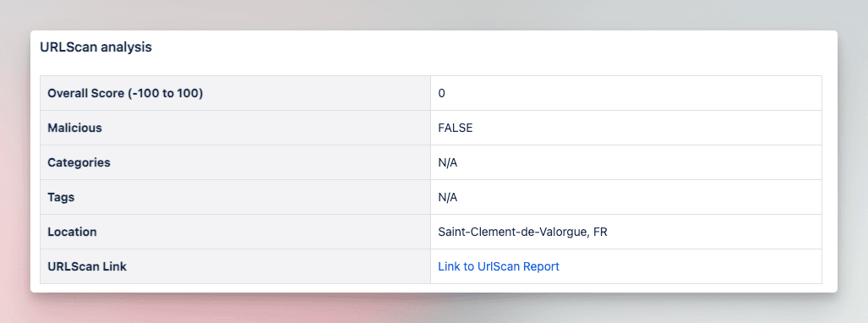The width and height of the screenshot is (868, 323).
Task: Click the word Score in first row
Action: [108, 94]
